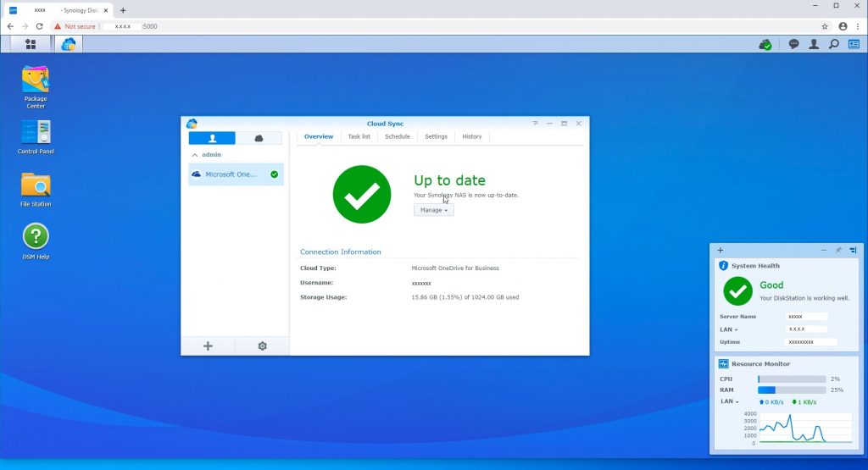Click Cloud Sync window logo icon
The width and height of the screenshot is (868, 470).
point(192,124)
